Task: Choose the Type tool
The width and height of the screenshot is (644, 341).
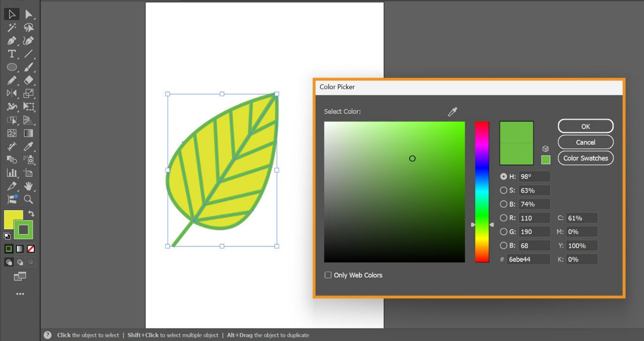Action: click(11, 54)
